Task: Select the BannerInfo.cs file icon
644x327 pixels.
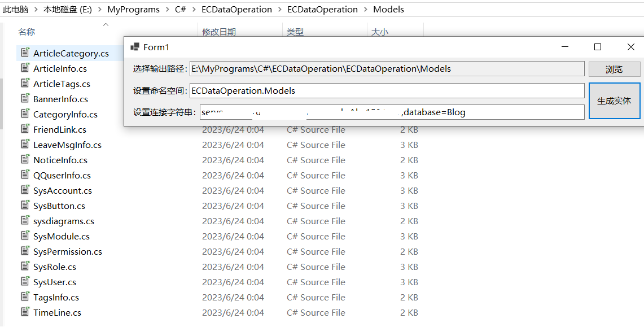Action: pyautogui.click(x=25, y=98)
